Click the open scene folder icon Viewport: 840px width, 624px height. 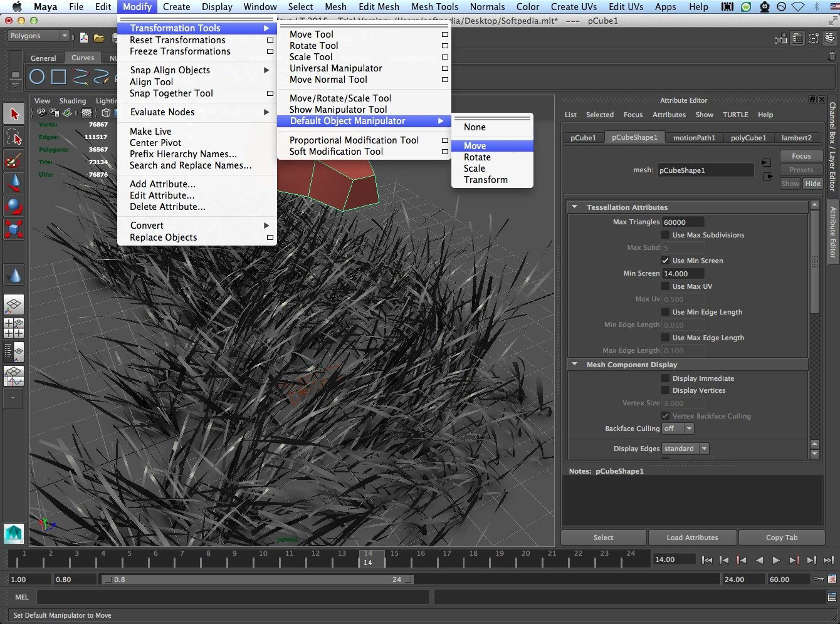(x=98, y=37)
